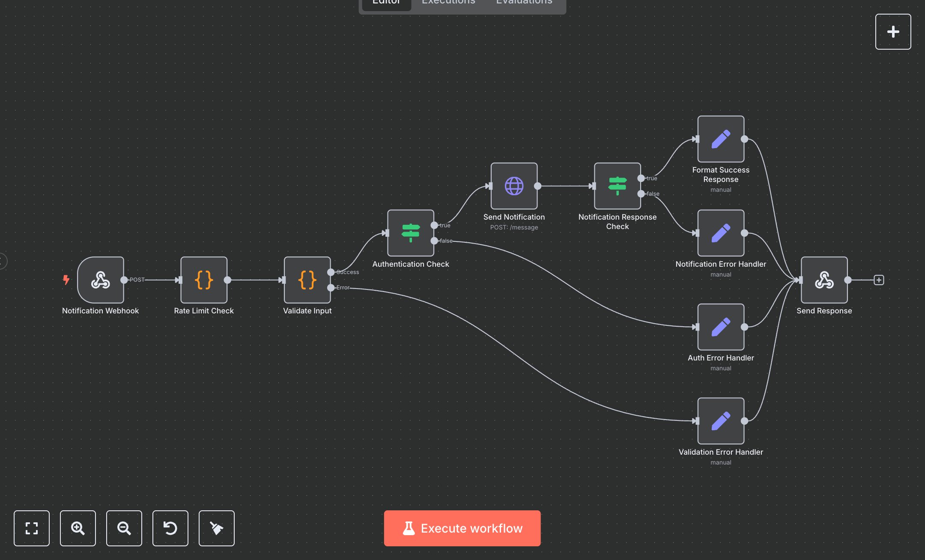
Task: Switch to the Evaluations tab
Action: click(523, 3)
